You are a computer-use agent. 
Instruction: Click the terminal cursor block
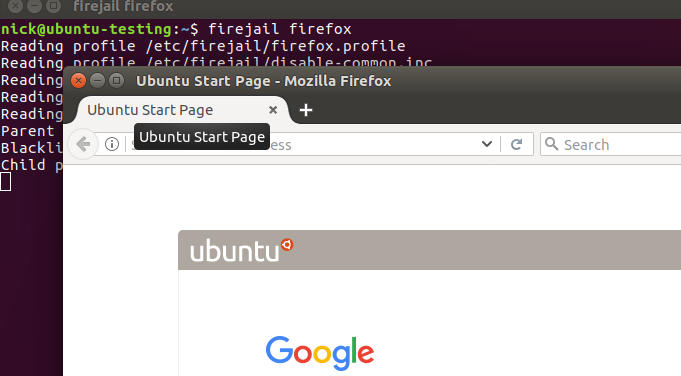(6, 181)
